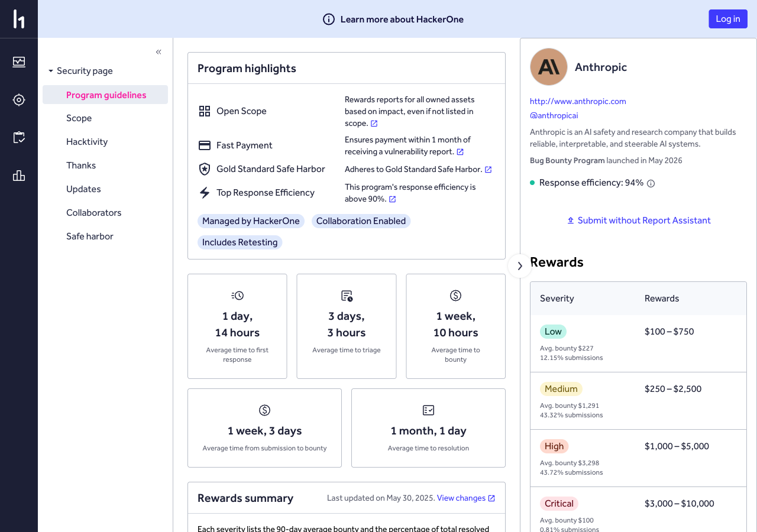
Task: Click the Includes Retesting tag
Action: (240, 242)
